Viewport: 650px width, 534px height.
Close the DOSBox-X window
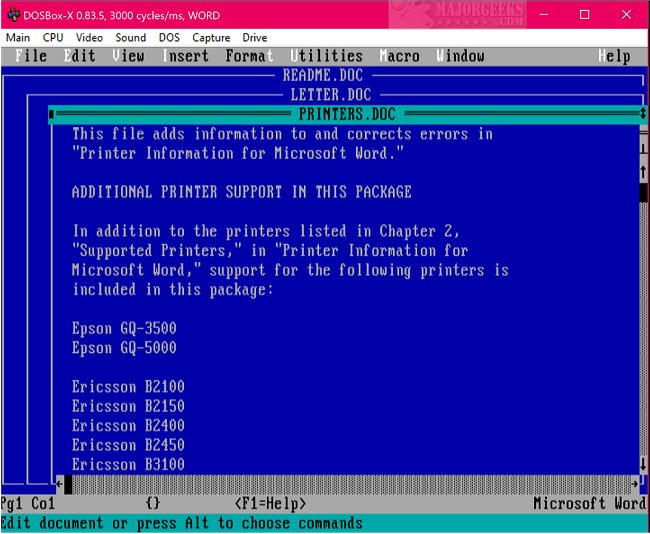click(x=626, y=15)
